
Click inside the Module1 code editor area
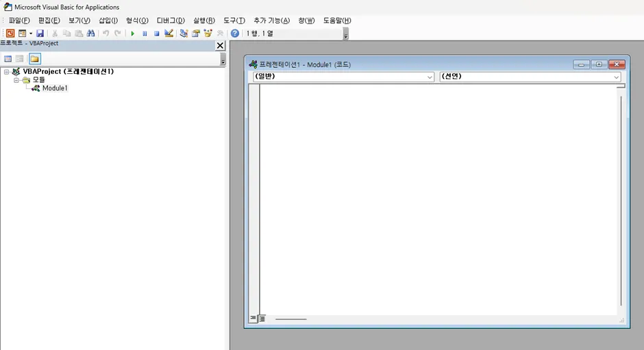438,199
